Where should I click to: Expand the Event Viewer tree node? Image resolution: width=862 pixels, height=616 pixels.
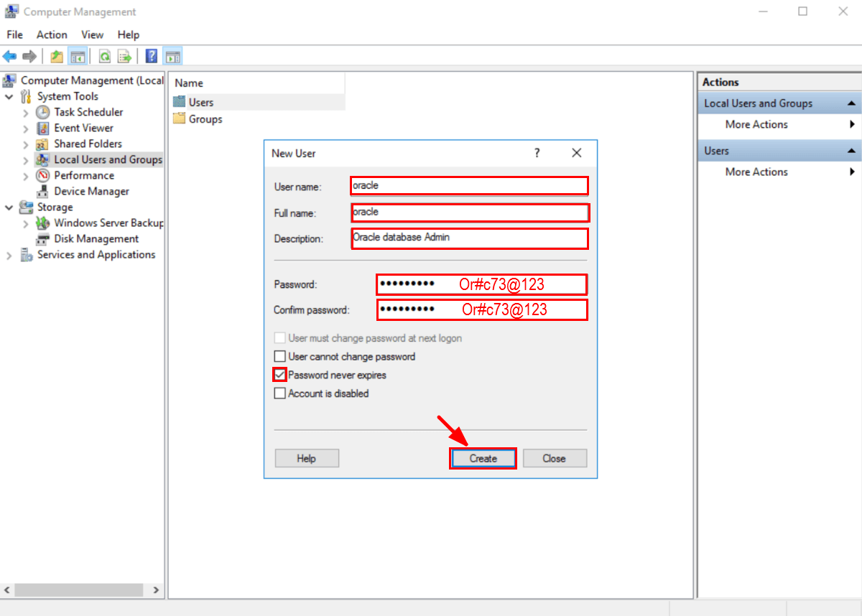27,128
